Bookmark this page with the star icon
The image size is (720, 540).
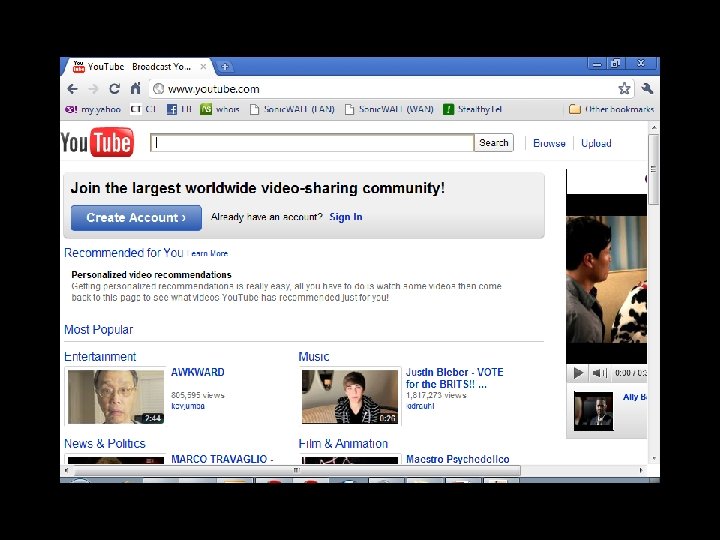click(x=624, y=88)
